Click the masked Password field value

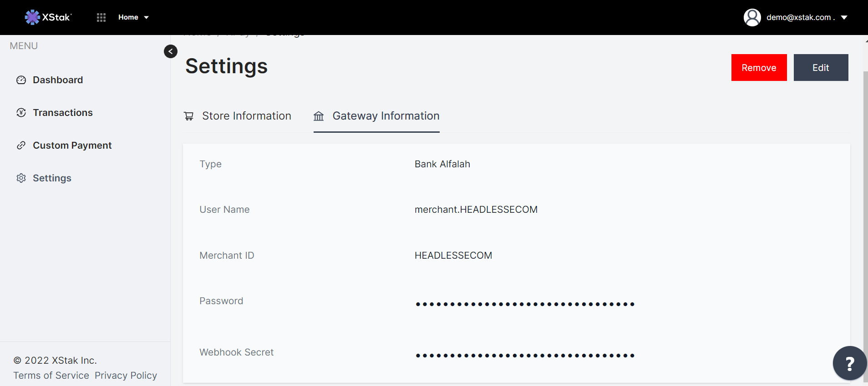tap(525, 304)
